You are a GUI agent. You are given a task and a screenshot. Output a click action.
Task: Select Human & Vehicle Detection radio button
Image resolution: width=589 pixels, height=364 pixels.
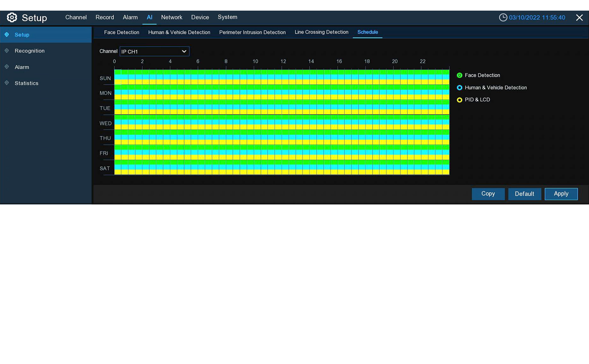459,88
